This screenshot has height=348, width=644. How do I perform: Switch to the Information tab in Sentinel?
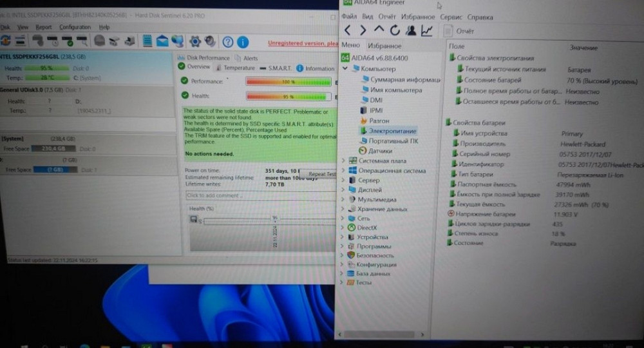point(316,68)
